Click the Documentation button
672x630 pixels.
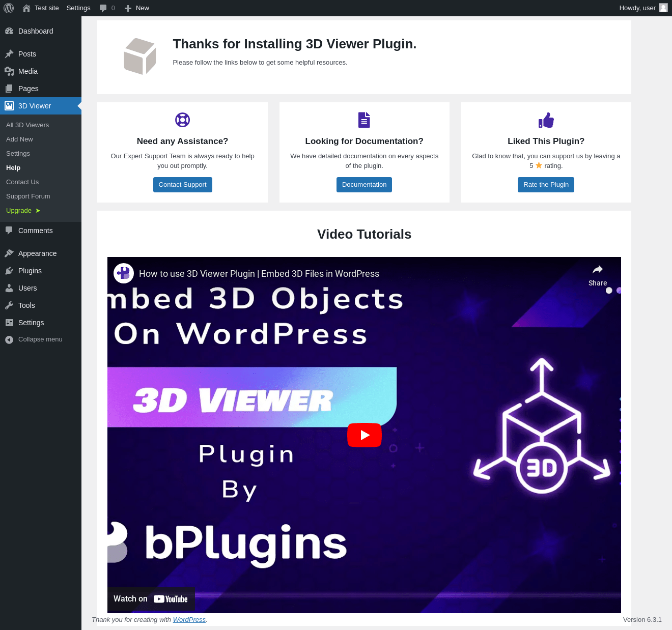364,185
